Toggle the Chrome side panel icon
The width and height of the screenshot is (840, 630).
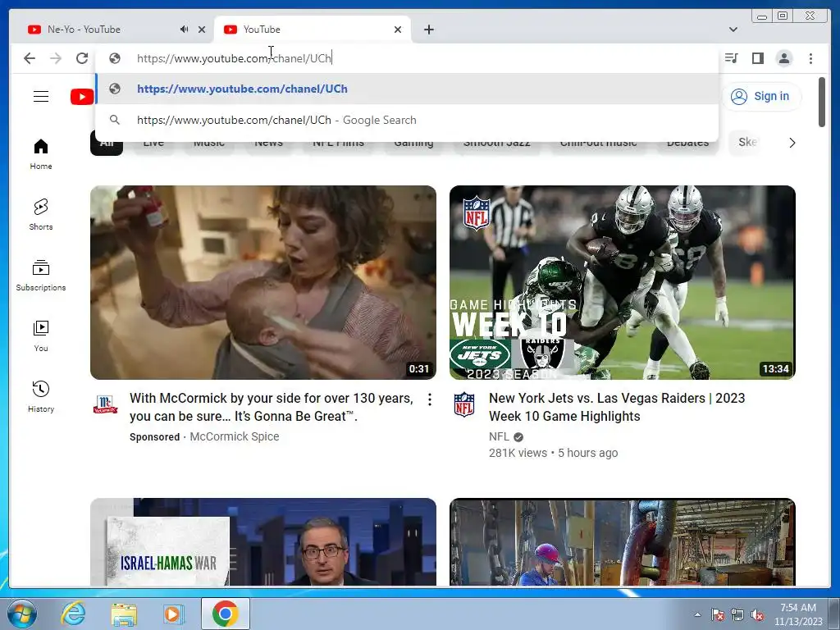point(757,58)
